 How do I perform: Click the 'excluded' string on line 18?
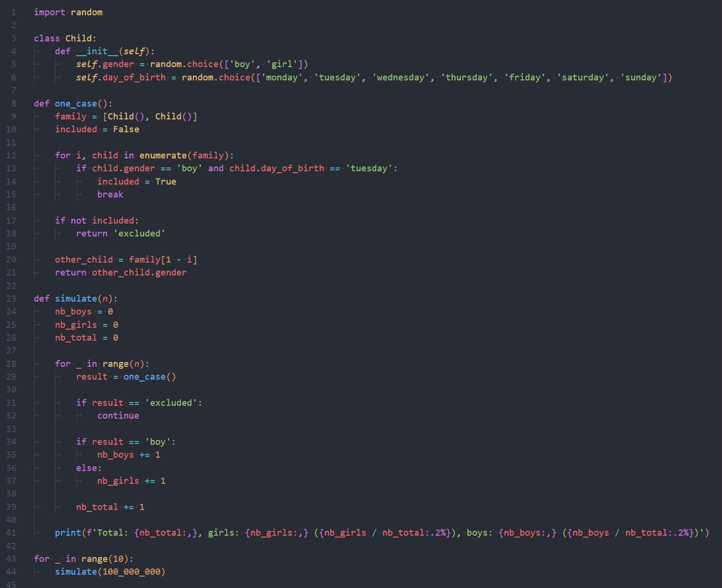(140, 233)
